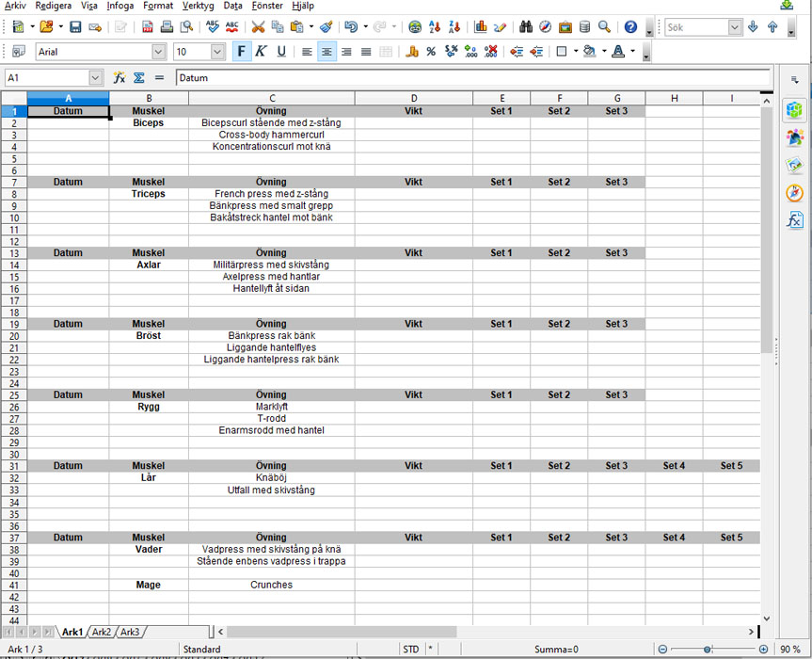Click the formula input line showing Datum

(x=472, y=78)
